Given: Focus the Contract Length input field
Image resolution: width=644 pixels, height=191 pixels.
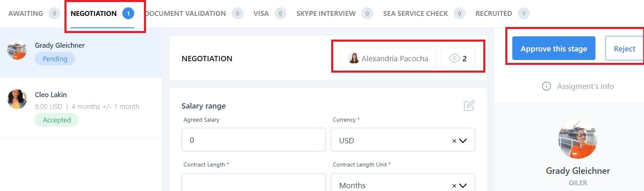Looking at the screenshot, I should coord(253,184).
